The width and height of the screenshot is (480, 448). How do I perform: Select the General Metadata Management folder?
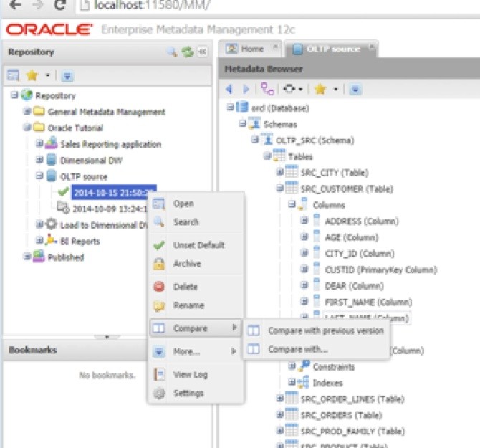coord(107,112)
